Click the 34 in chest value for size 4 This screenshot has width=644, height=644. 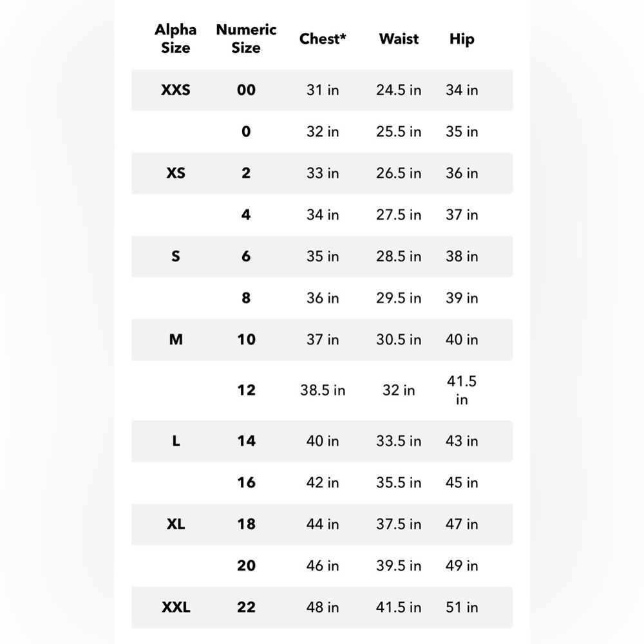pyautogui.click(x=323, y=214)
